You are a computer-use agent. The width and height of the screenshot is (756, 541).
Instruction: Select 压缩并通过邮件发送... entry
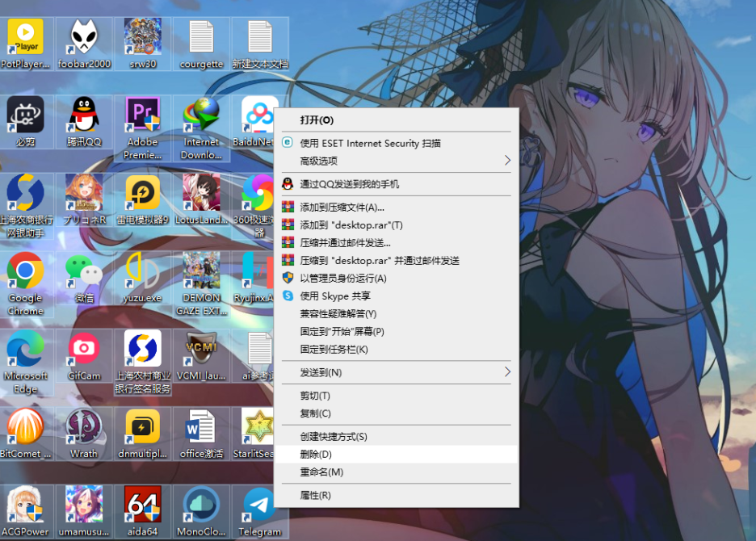pos(397,242)
